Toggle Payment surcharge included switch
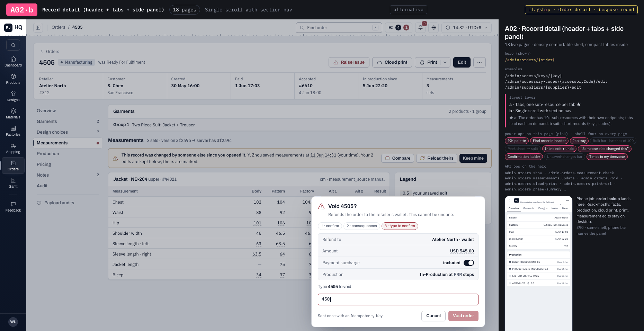The height and width of the screenshot is (331, 644). [469, 263]
